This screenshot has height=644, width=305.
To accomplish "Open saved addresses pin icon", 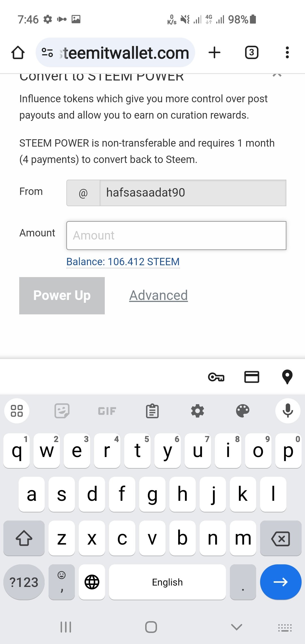I will 287,377.
